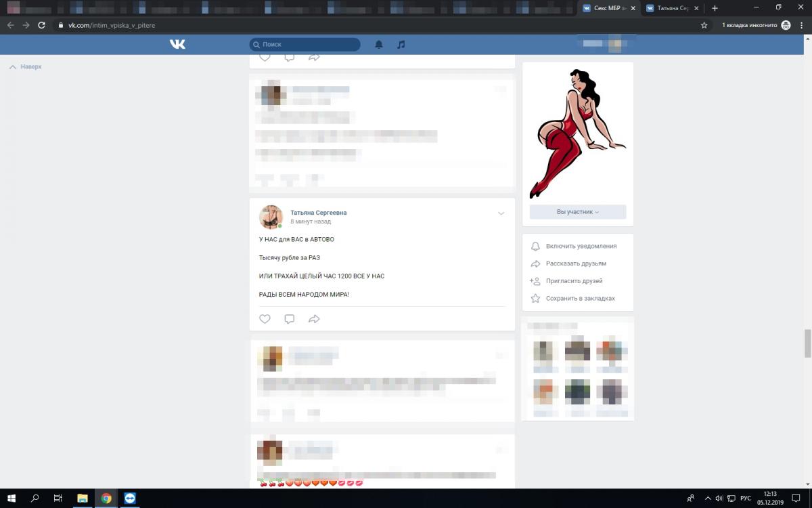Bookmark this page with the star icon
This screenshot has height=508, width=812.
(704, 25)
